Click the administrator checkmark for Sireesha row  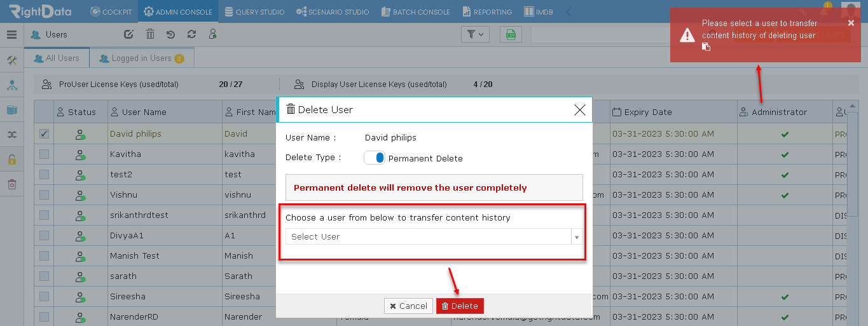point(785,297)
